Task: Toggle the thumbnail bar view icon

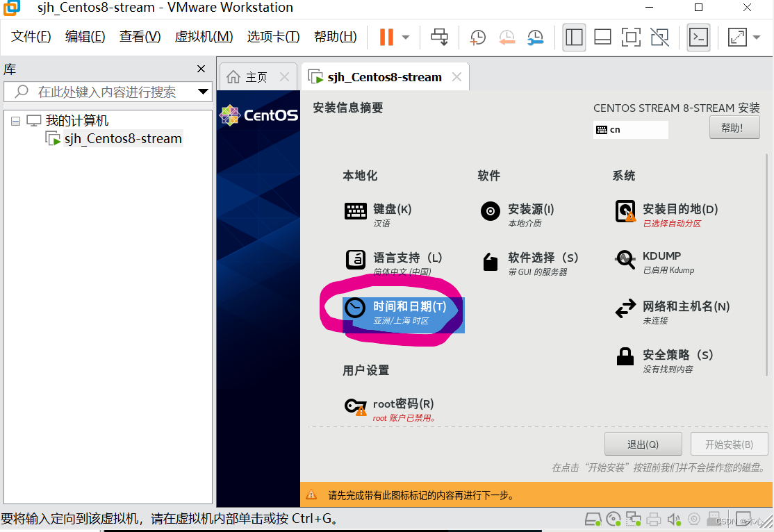Action: tap(602, 37)
